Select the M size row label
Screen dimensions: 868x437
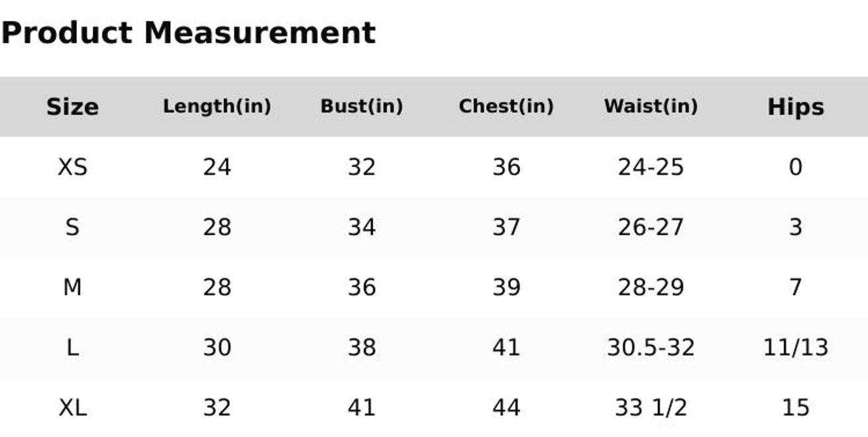click(72, 287)
